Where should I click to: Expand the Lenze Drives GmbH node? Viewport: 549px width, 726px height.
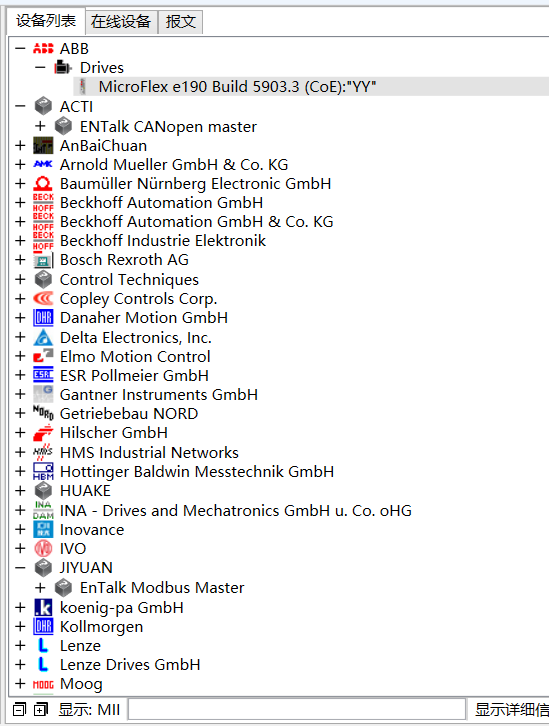20,664
